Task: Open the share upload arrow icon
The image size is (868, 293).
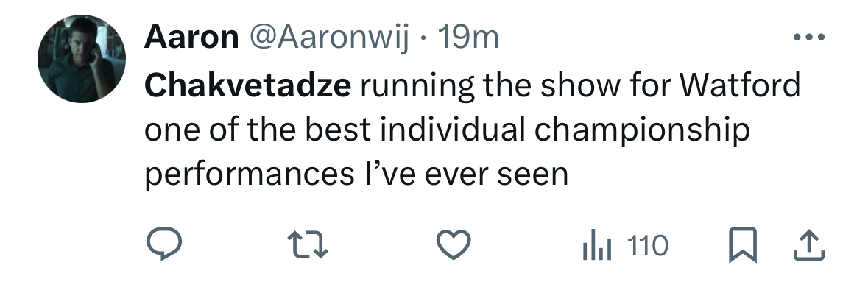Action: click(809, 245)
